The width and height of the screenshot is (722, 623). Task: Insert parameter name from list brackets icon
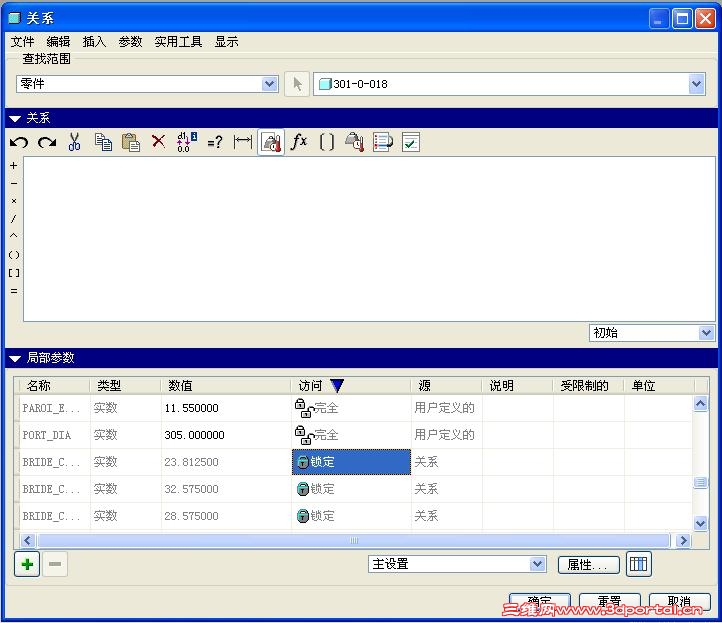tap(326, 142)
